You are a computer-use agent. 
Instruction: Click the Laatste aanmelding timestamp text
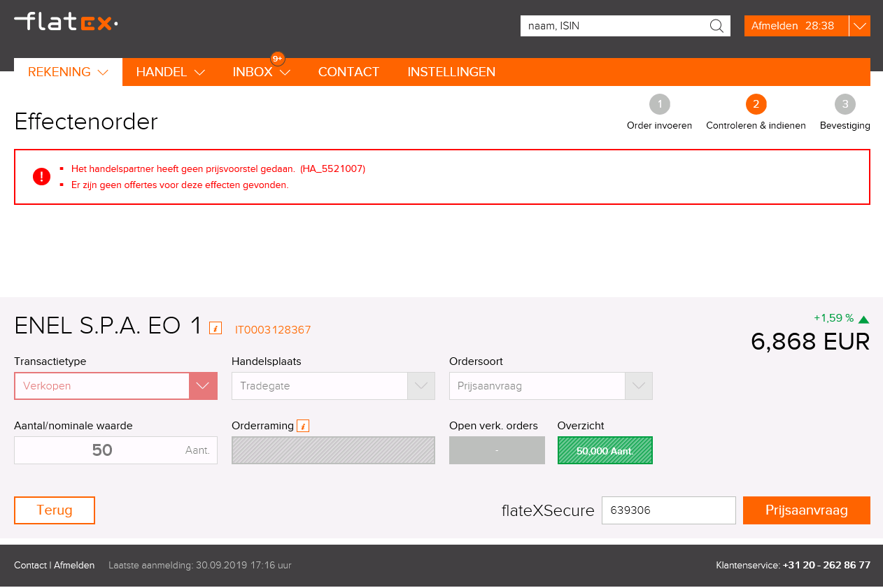tap(200, 565)
